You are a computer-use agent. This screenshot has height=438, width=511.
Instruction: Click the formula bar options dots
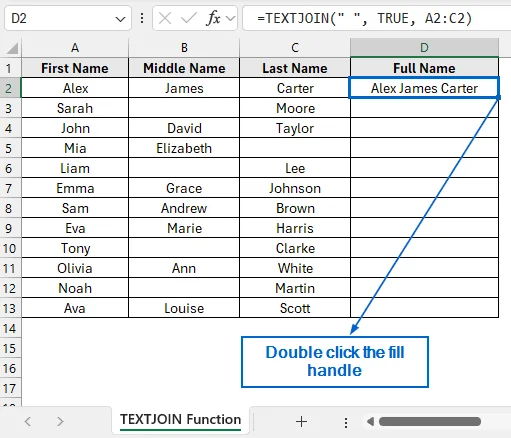(142, 18)
